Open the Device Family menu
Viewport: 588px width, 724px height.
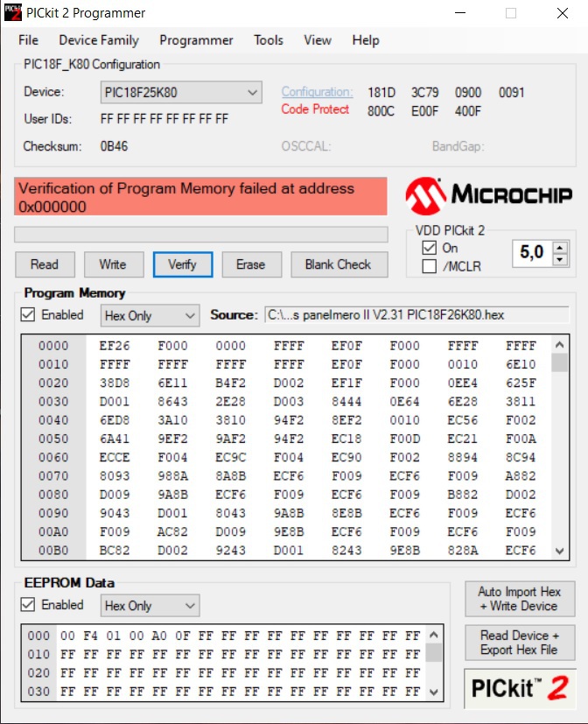(x=99, y=40)
